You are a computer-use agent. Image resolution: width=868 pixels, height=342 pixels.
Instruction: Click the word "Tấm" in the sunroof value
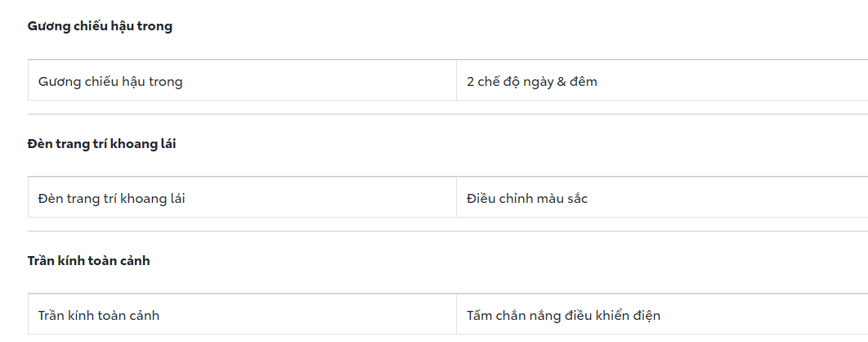tap(481, 316)
